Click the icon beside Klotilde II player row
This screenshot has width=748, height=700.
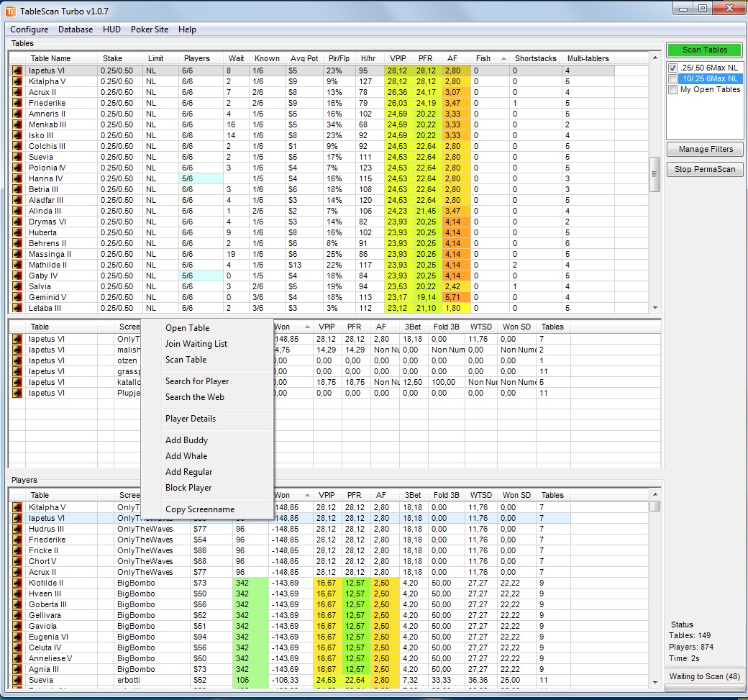pyautogui.click(x=18, y=583)
